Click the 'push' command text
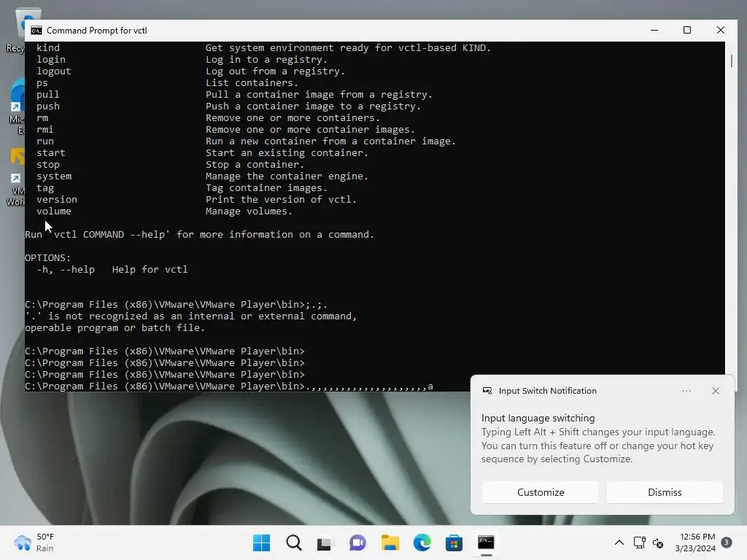747x560 pixels. click(x=48, y=106)
